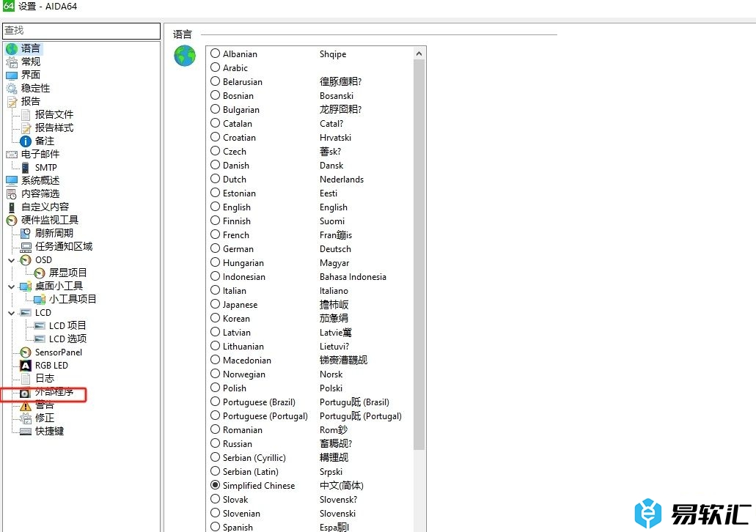Select the Serbian (Latin) radio button
The image size is (756, 532).
[215, 471]
